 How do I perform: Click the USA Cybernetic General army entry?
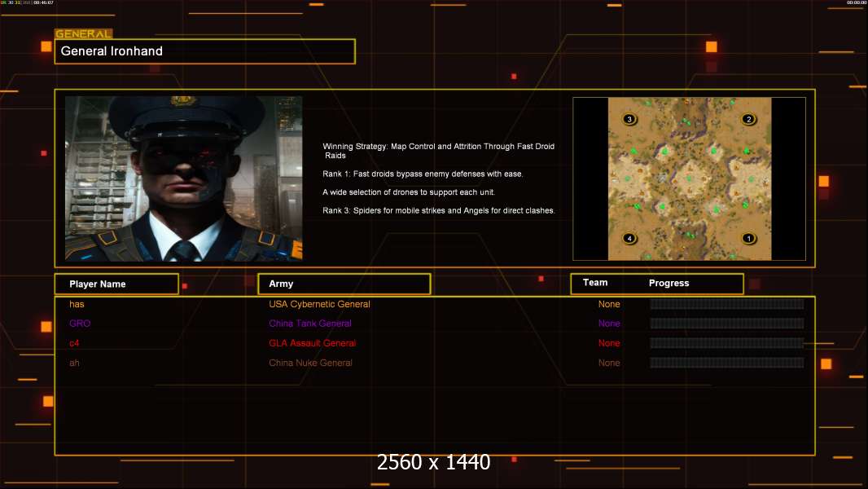tap(319, 304)
